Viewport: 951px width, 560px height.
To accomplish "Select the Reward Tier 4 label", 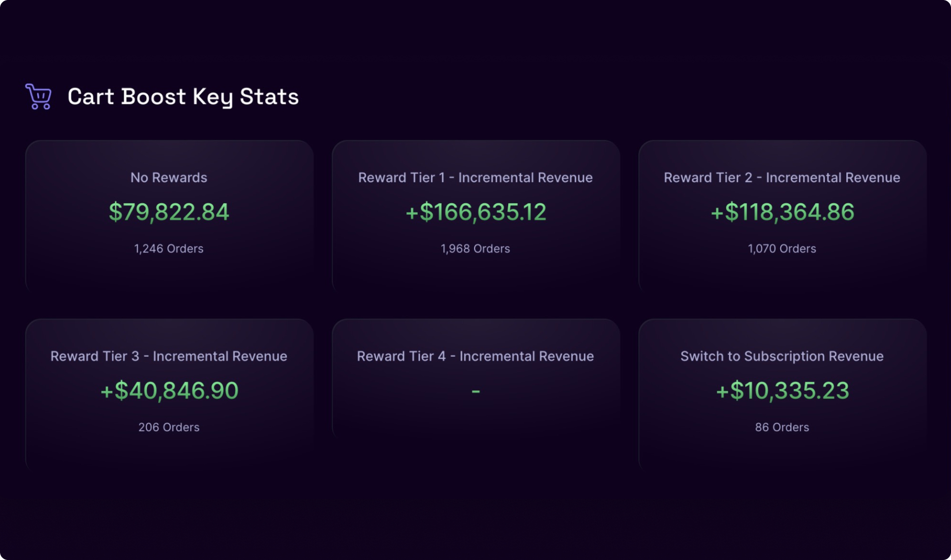I will (x=475, y=356).
